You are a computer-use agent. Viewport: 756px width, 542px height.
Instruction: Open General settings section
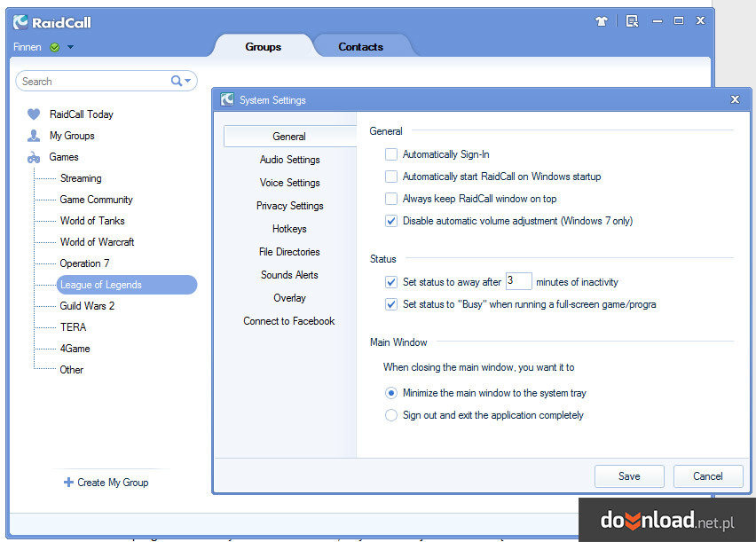click(x=290, y=137)
